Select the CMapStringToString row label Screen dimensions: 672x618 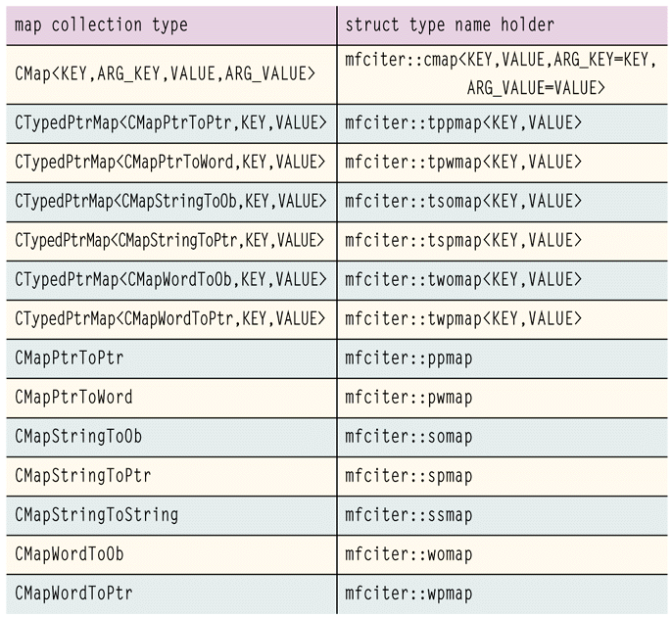[97, 514]
